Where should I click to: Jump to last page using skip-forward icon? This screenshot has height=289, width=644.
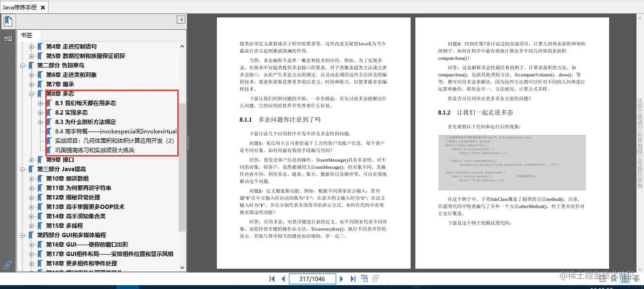(353, 279)
